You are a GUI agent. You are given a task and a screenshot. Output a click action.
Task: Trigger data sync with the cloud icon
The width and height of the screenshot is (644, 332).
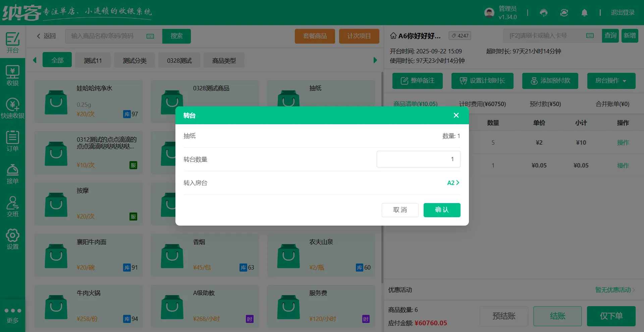pos(564,12)
